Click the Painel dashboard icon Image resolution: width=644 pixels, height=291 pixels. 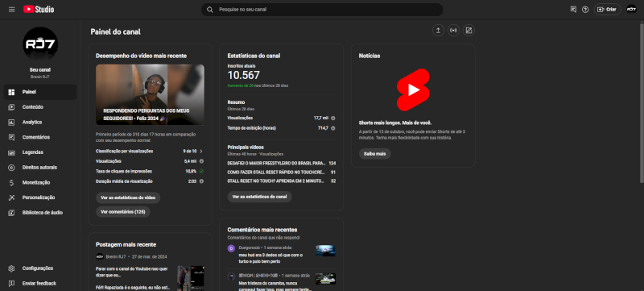(x=11, y=92)
